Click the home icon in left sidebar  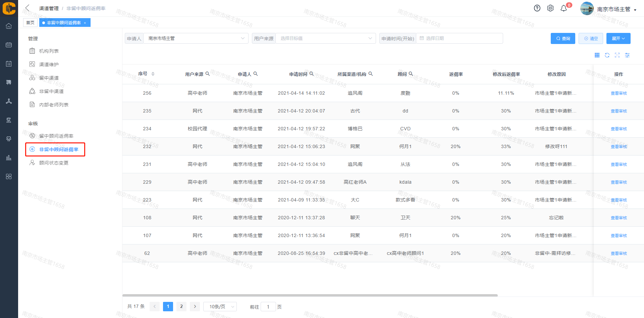tap(9, 26)
